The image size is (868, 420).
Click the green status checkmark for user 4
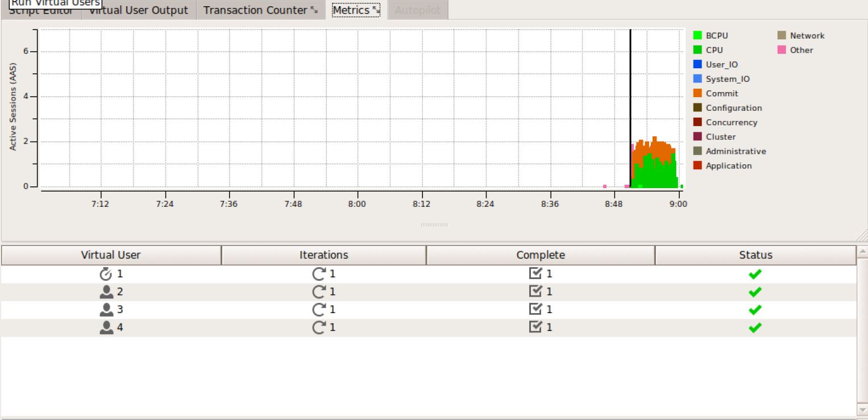point(755,328)
